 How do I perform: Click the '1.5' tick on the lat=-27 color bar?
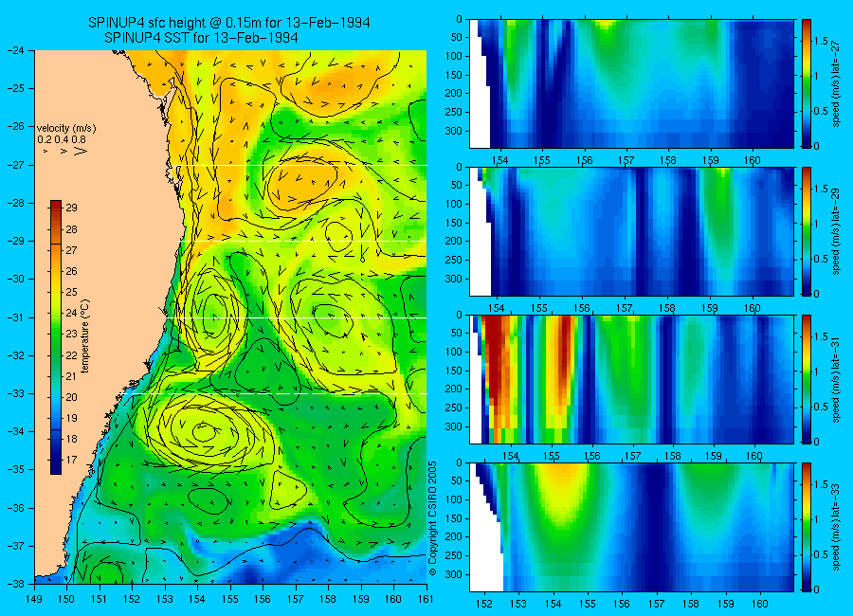pos(821,41)
